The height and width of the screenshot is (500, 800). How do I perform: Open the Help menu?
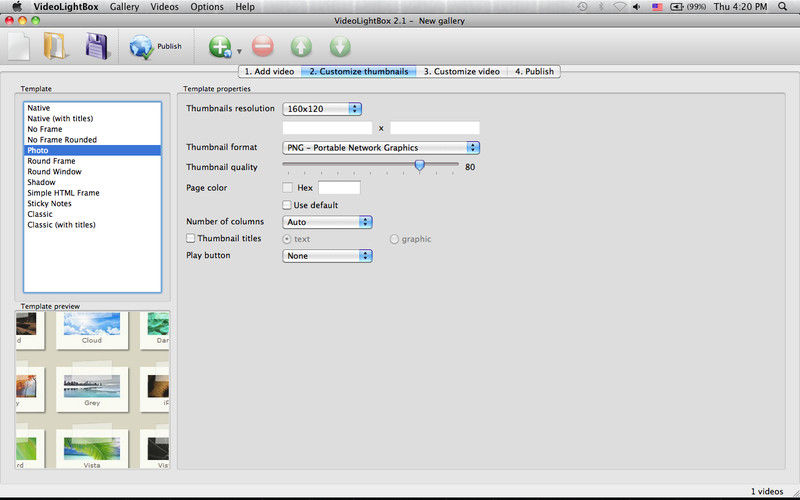[x=244, y=7]
